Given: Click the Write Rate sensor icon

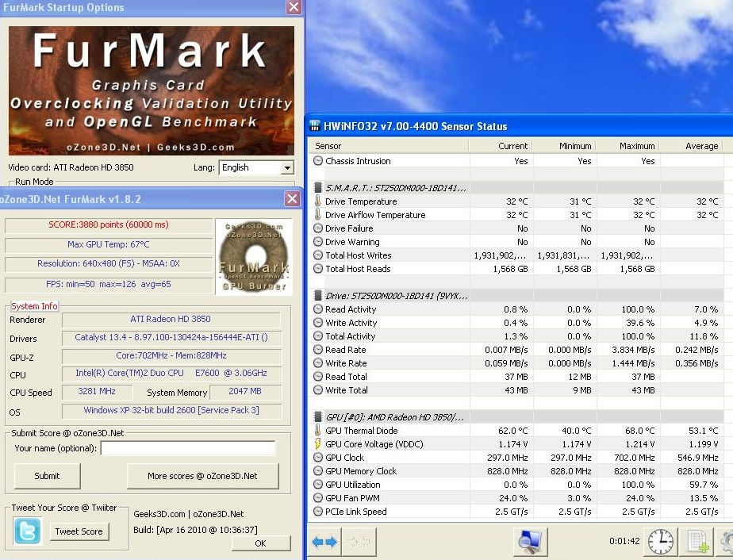Looking at the screenshot, I should pos(318,363).
